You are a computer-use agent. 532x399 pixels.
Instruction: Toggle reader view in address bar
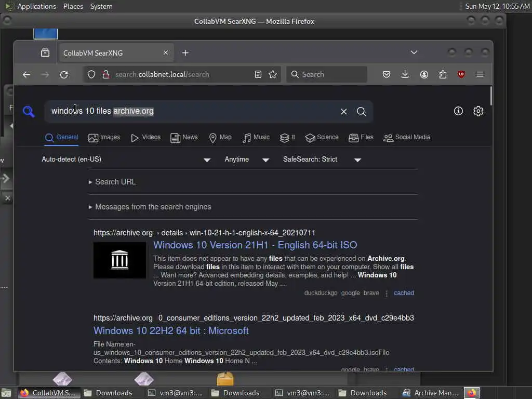258,74
